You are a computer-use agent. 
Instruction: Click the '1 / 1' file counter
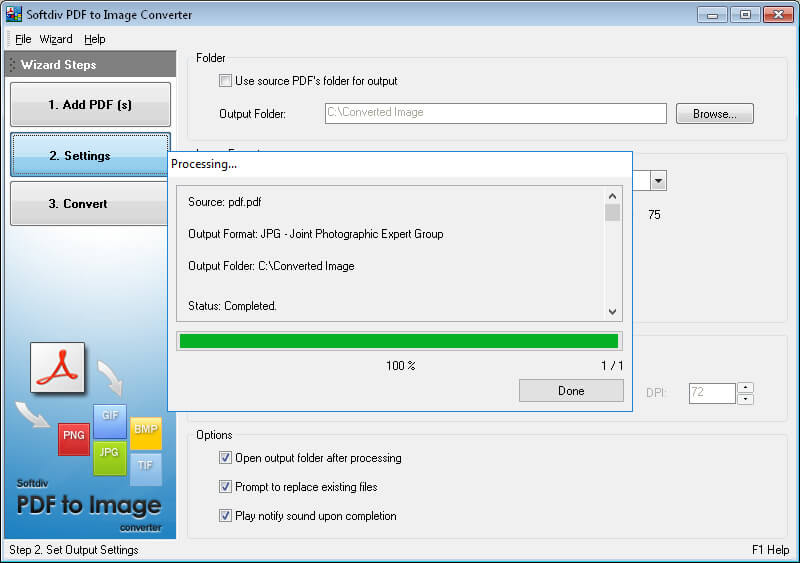tap(612, 365)
